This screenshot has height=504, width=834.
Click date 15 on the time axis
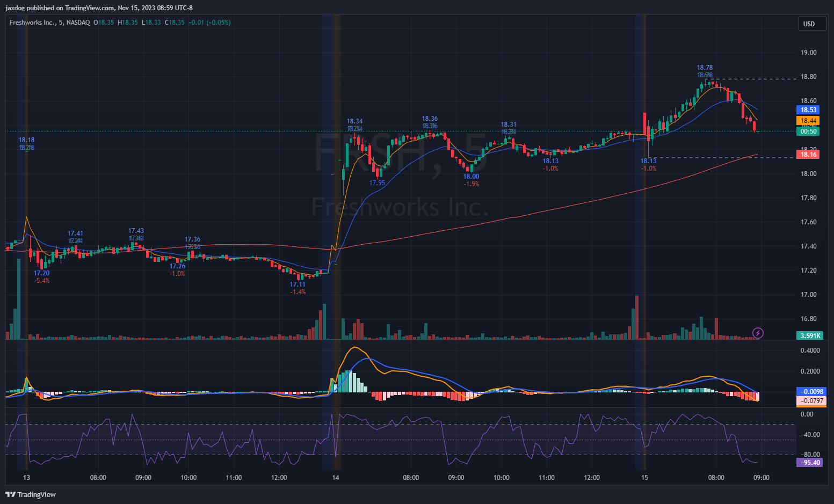point(644,478)
